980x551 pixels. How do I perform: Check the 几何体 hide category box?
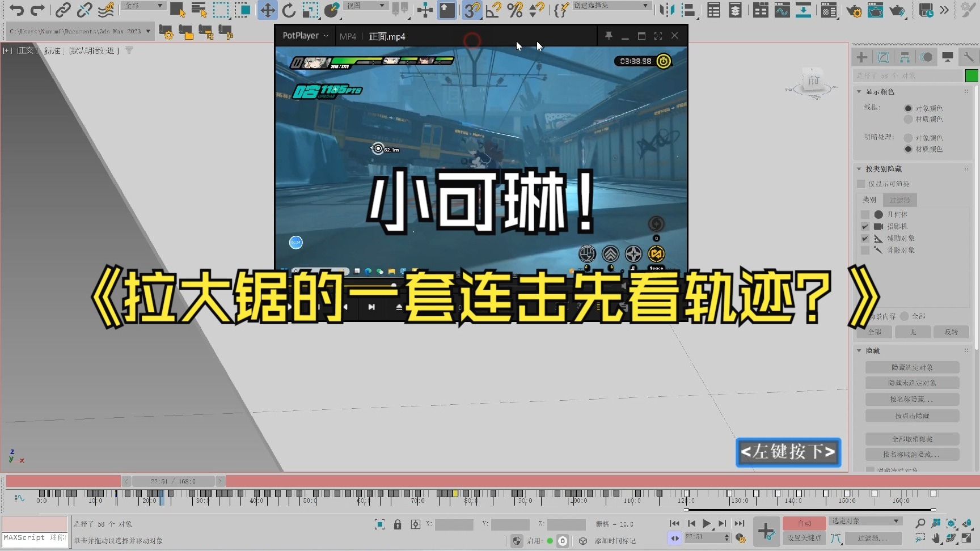[x=865, y=215]
